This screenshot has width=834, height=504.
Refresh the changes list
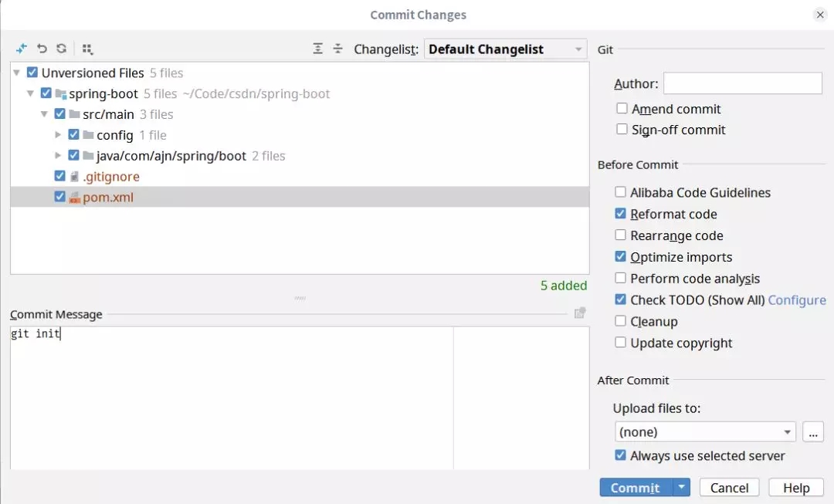62,49
